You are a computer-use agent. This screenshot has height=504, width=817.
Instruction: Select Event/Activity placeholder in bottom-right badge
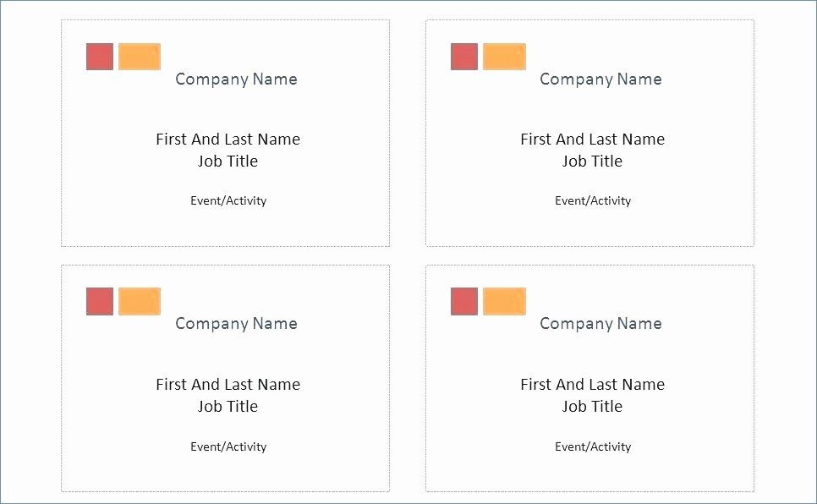point(593,446)
